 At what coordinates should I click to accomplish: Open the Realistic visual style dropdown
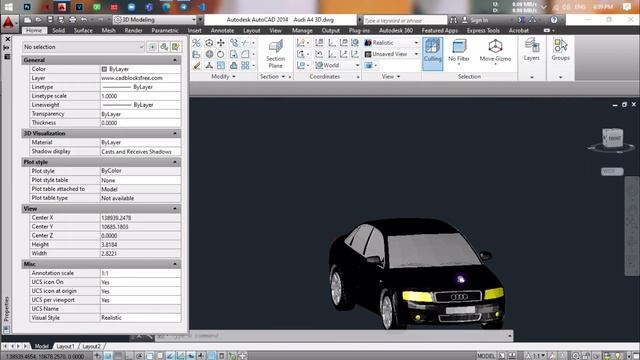coord(392,42)
